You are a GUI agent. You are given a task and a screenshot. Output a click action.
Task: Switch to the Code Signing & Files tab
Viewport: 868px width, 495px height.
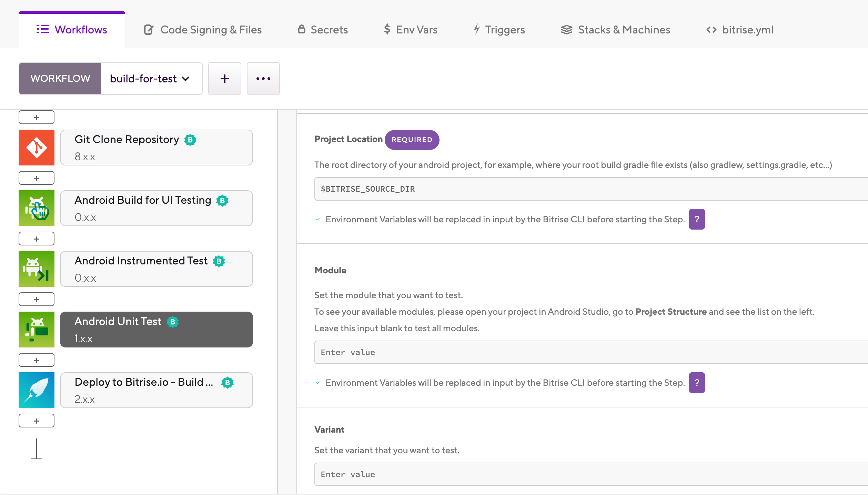click(203, 30)
